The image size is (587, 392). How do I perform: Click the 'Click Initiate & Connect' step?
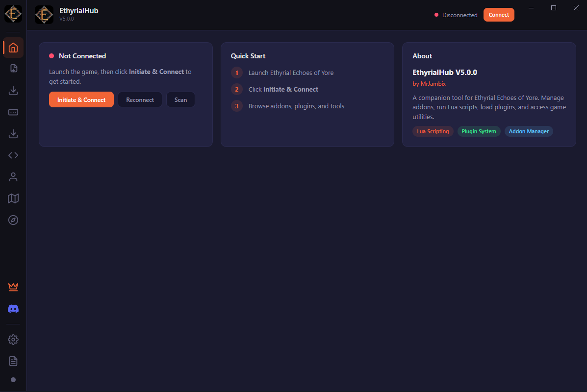[283, 89]
